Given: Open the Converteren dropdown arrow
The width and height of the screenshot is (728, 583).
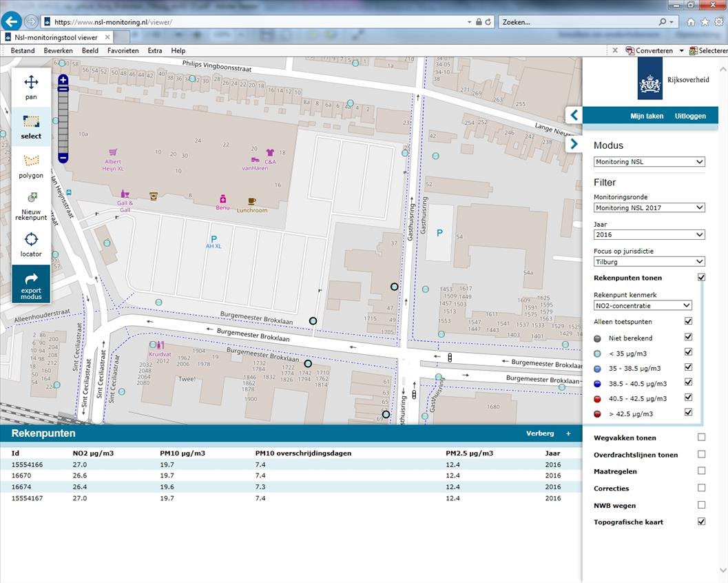Looking at the screenshot, I should click(x=682, y=50).
